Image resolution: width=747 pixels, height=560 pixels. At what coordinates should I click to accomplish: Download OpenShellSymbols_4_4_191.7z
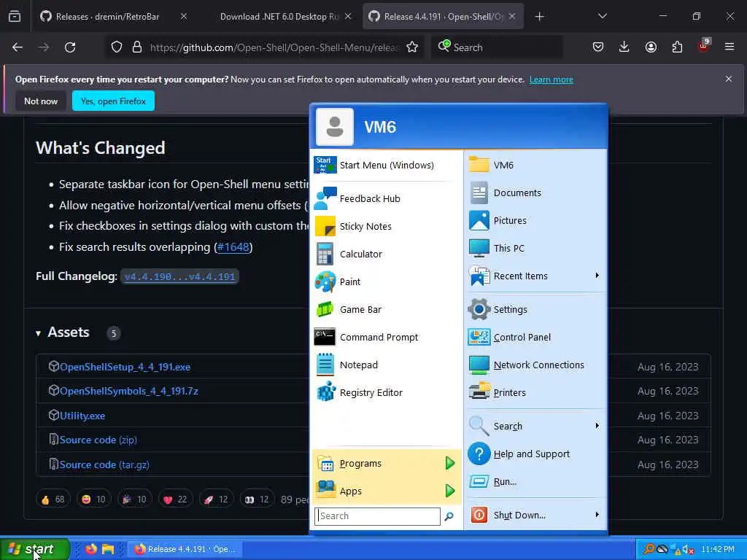[128, 391]
